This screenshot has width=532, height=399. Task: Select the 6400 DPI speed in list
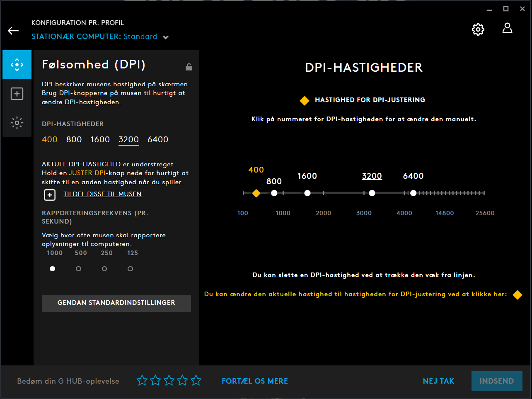[x=158, y=140]
